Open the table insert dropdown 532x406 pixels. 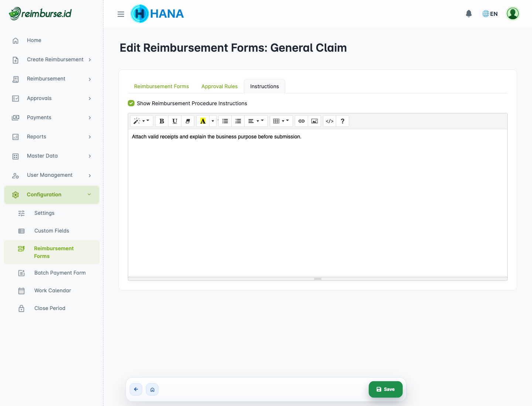click(281, 121)
